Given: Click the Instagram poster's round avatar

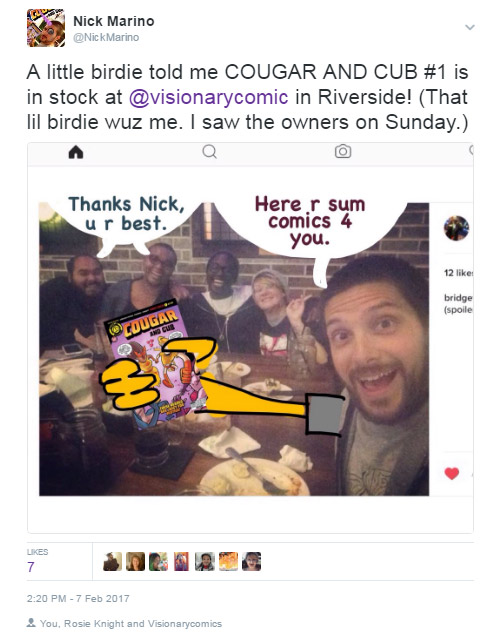Looking at the screenshot, I should 457,228.
